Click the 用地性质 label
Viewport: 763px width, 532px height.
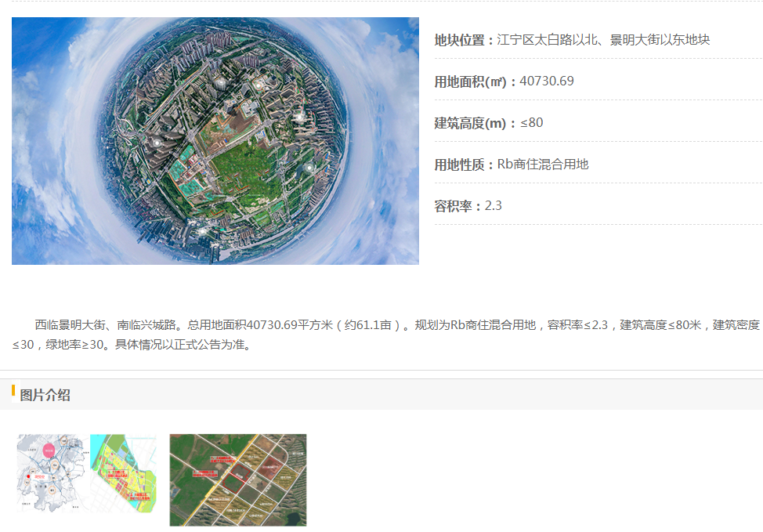pos(464,165)
